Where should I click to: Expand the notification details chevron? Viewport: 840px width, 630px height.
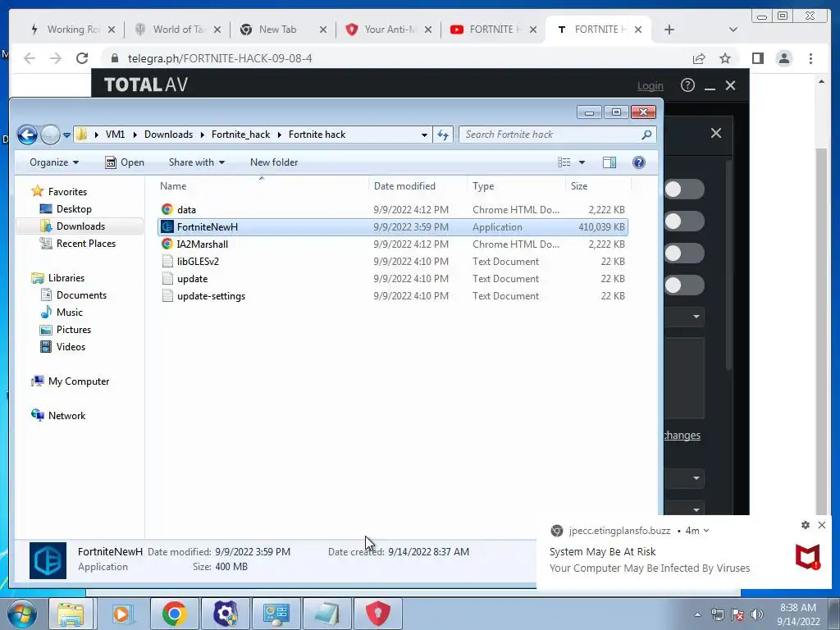706,531
